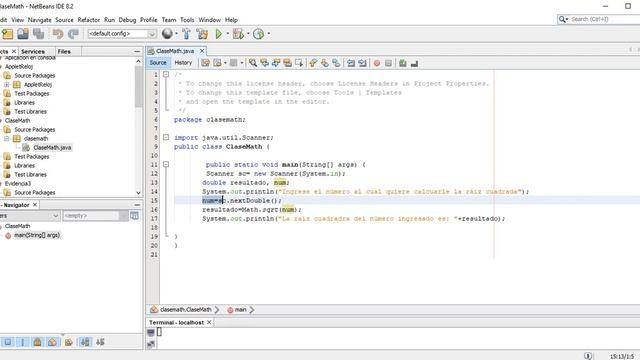Toggle Sort by Name in Navigator
The height and width of the screenshot is (360, 640).
(x=85, y=342)
